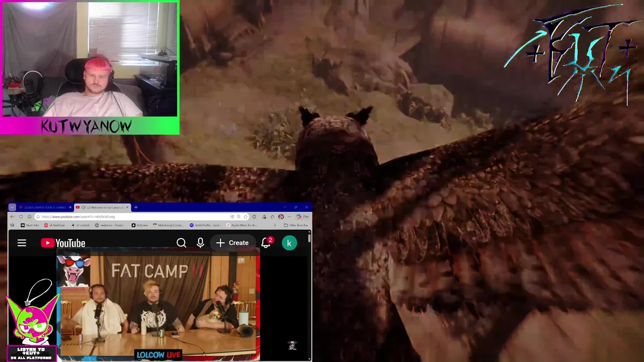This screenshot has width=644, height=362.
Task: Open 'Makeknoji' bookmark
Action: [x=169, y=225]
